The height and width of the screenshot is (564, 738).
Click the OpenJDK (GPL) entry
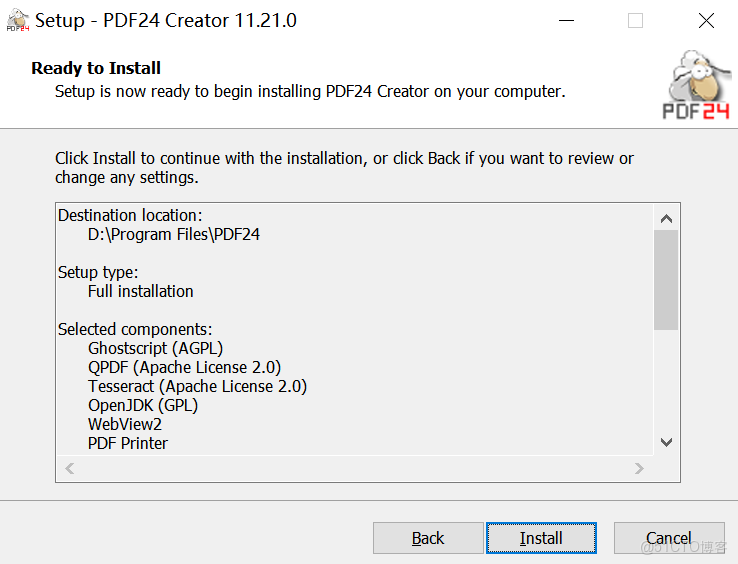coord(143,405)
